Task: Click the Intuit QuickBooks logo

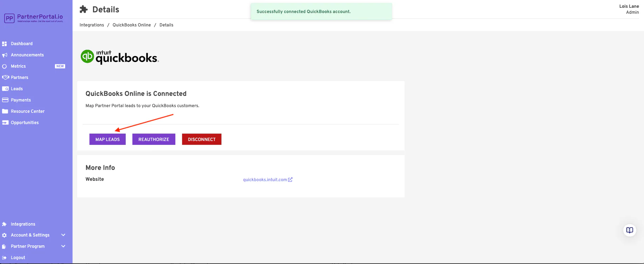Action: 120,57
